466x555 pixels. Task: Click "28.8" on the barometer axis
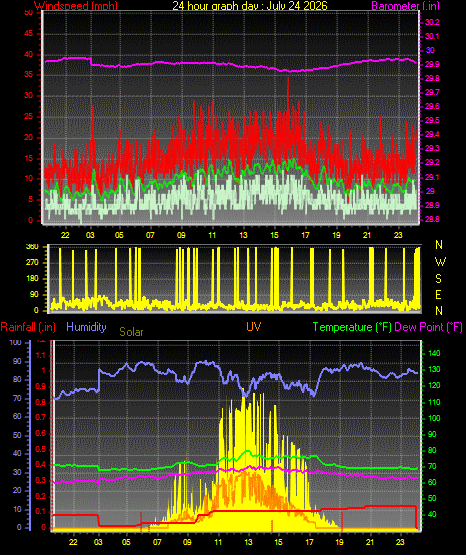[432, 219]
